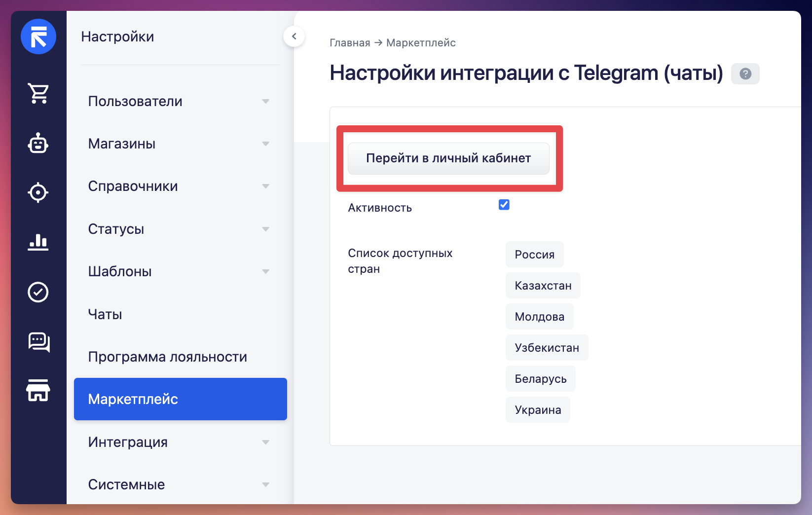The width and height of the screenshot is (812, 515).
Task: Select the Казахстан country tag
Action: pos(543,286)
